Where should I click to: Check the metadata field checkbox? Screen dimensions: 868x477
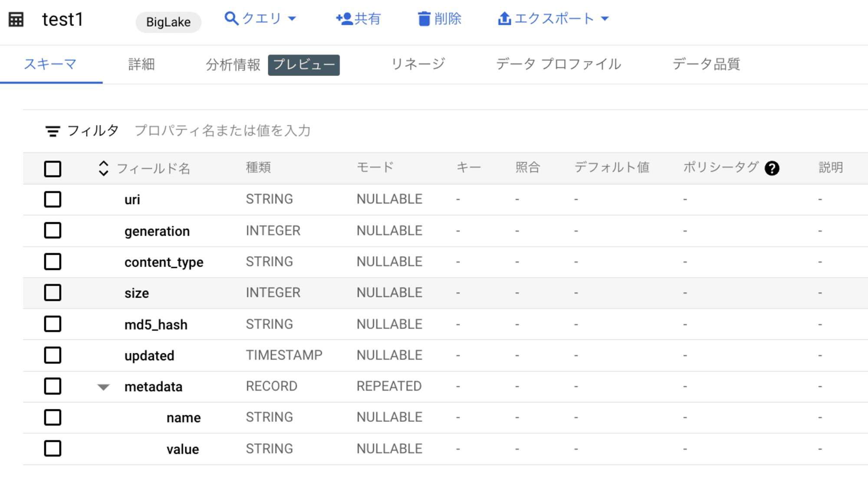53,386
